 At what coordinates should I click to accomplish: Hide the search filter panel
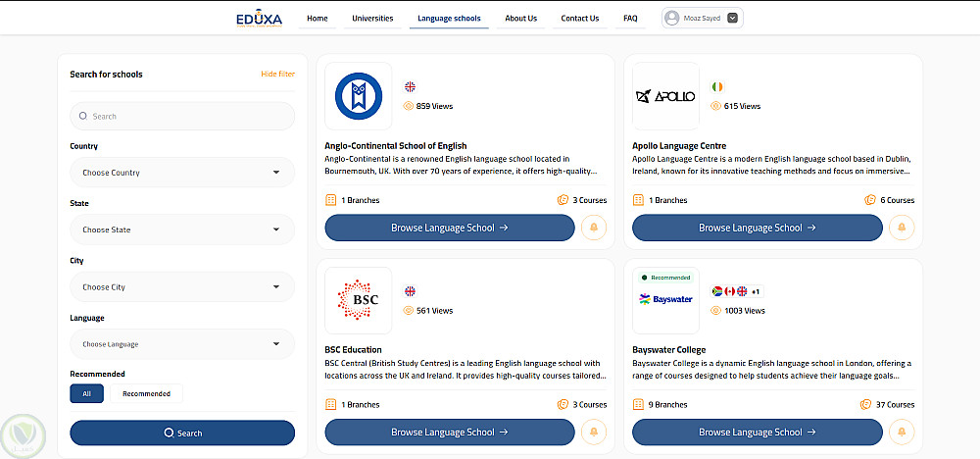click(x=277, y=74)
